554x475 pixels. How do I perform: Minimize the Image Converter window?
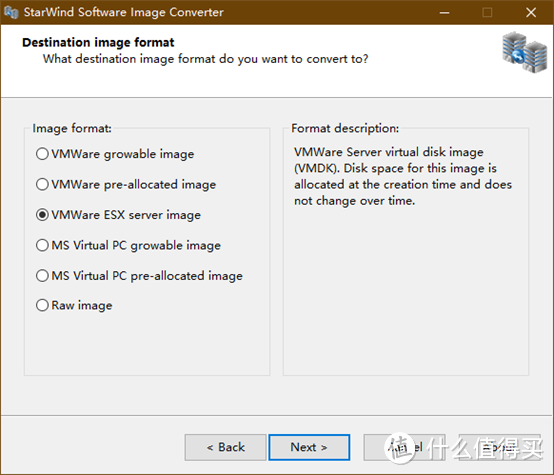pyautogui.click(x=444, y=13)
